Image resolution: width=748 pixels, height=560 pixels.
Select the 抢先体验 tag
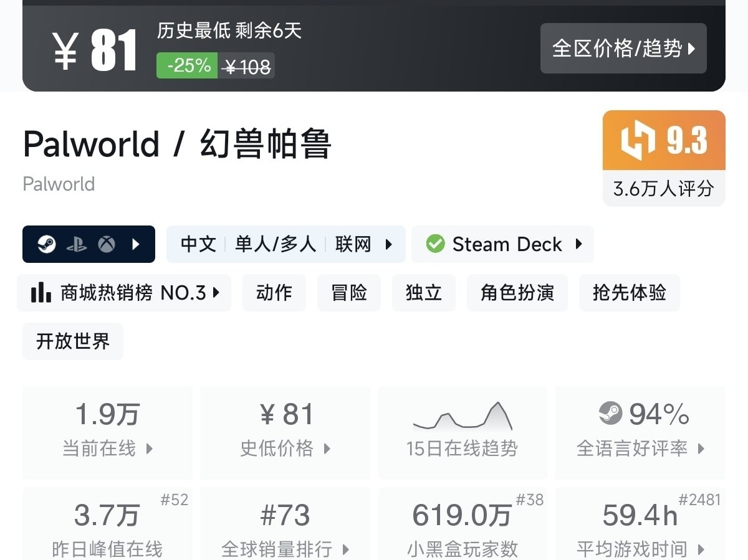630,293
